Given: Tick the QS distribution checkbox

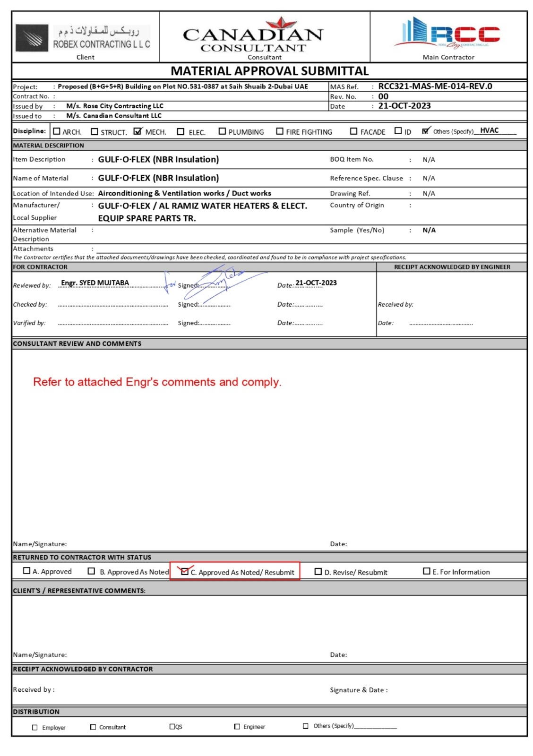Looking at the screenshot, I should (x=172, y=727).
